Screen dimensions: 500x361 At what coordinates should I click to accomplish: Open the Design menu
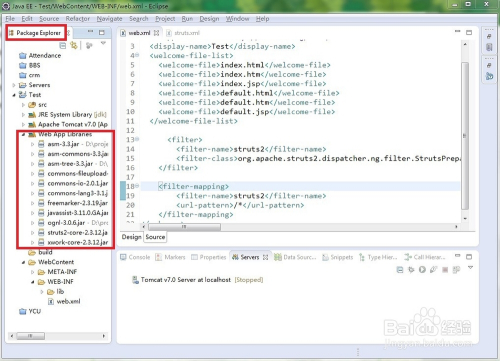tap(209, 19)
